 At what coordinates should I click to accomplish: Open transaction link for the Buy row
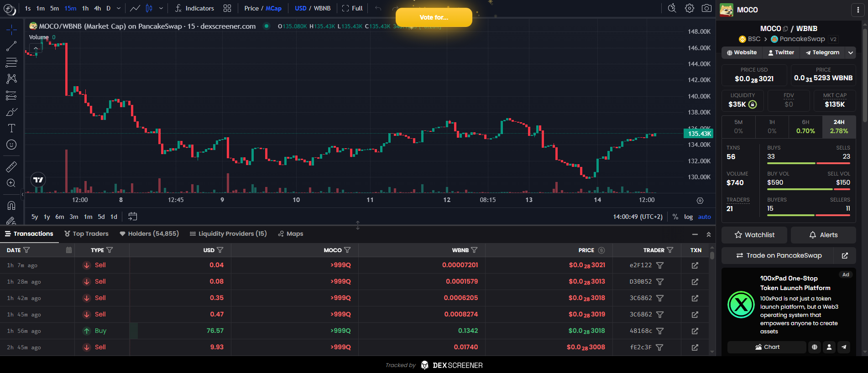[x=695, y=331]
